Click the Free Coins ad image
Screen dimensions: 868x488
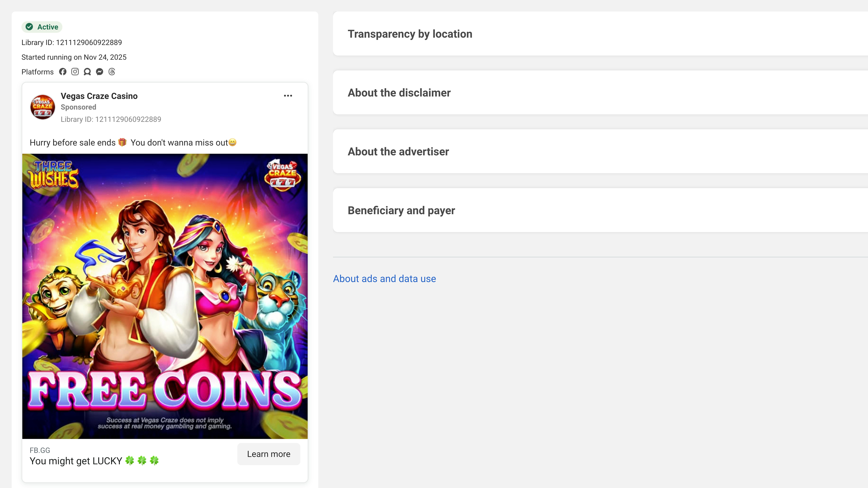point(165,296)
